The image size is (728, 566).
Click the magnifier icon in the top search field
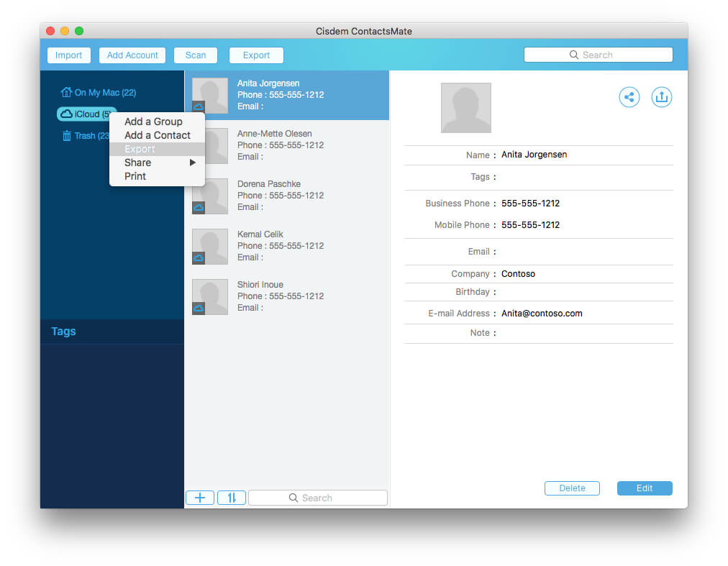[x=573, y=54]
